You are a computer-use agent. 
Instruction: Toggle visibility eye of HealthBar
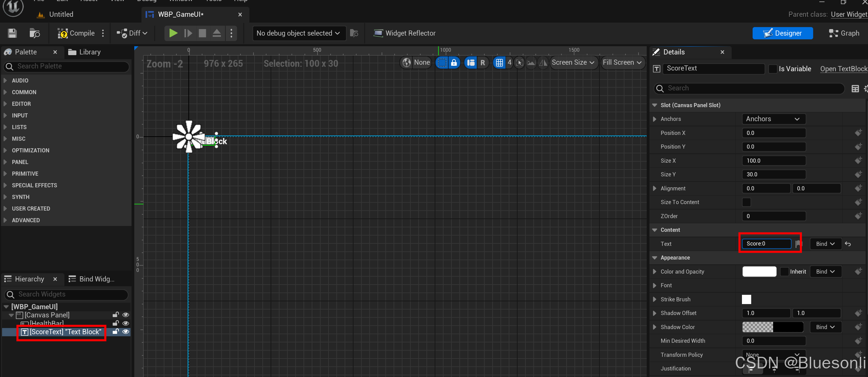click(126, 323)
